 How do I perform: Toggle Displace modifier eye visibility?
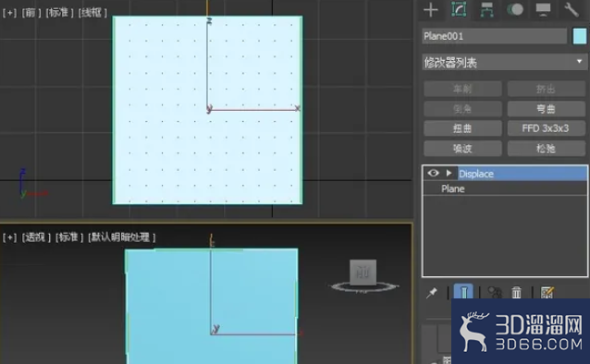433,173
